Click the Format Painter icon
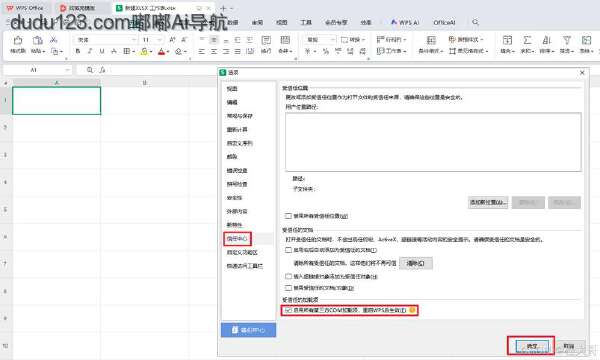 [18, 41]
